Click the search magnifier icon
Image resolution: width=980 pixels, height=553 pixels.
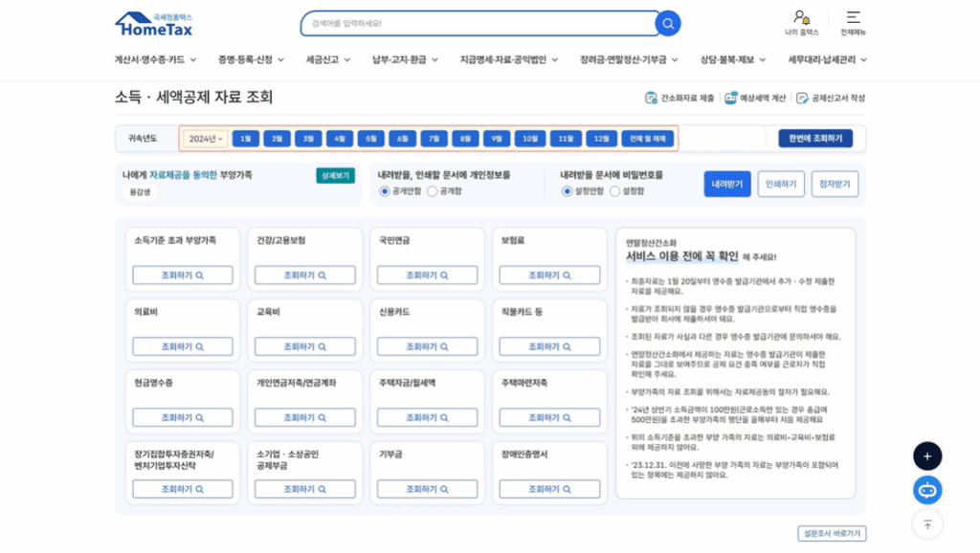(x=667, y=23)
